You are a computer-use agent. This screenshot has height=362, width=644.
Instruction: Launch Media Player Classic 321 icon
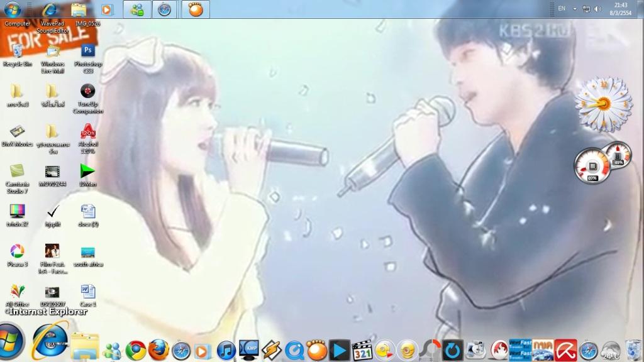(362, 351)
